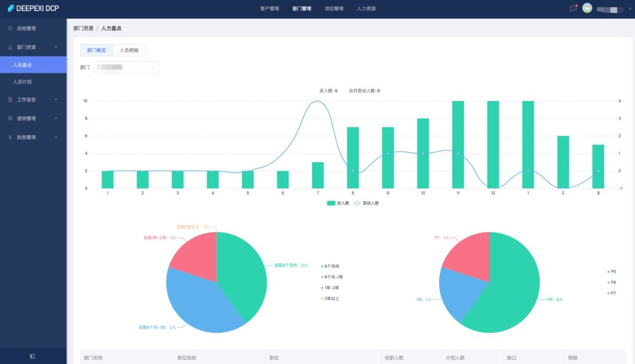Image resolution: width=635 pixels, height=364 pixels.
Task: Collapse the 部门资源 menu chevron
Action: pos(56,48)
